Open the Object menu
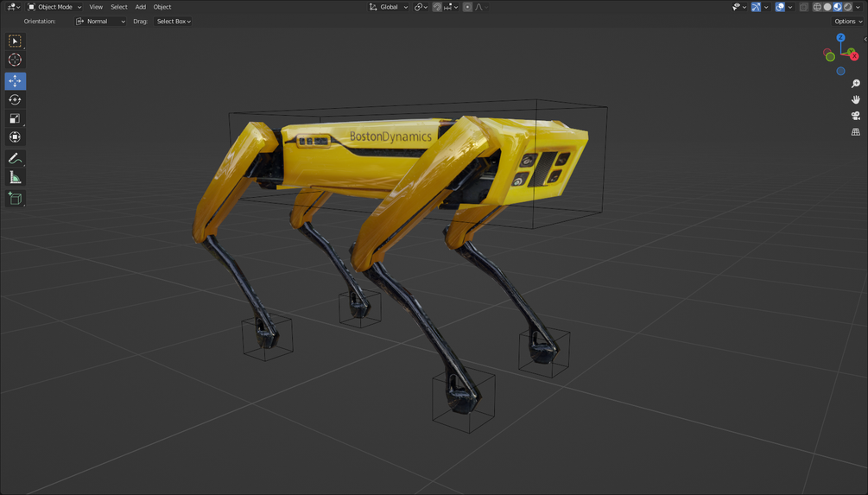Screen dimensions: 868x495 tap(162, 7)
